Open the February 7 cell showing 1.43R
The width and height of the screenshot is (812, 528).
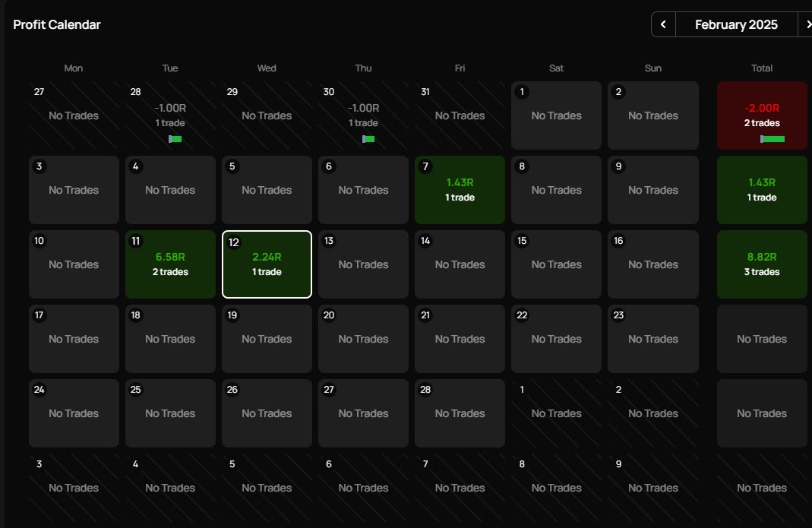460,190
